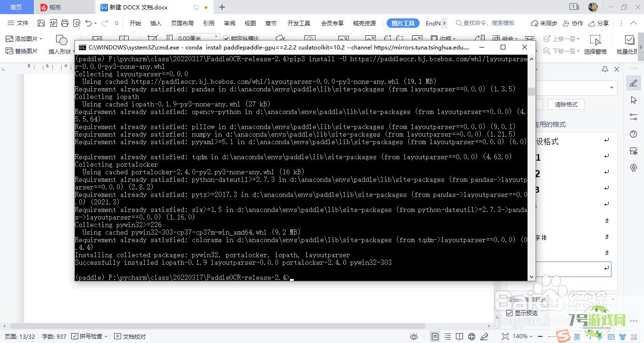Click the cmd window vertical scrollbar thumb

pyautogui.click(x=531, y=91)
